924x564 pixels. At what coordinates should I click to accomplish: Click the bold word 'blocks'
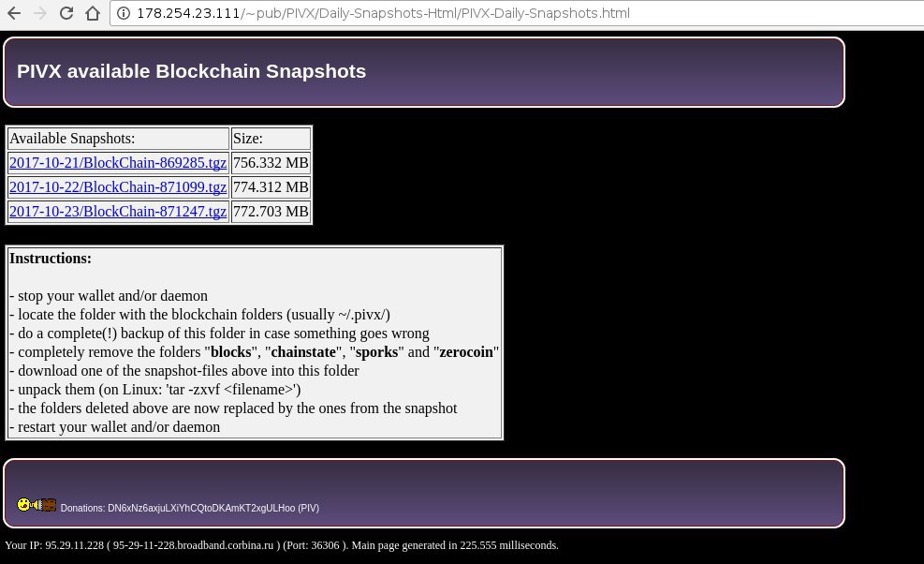click(x=231, y=352)
